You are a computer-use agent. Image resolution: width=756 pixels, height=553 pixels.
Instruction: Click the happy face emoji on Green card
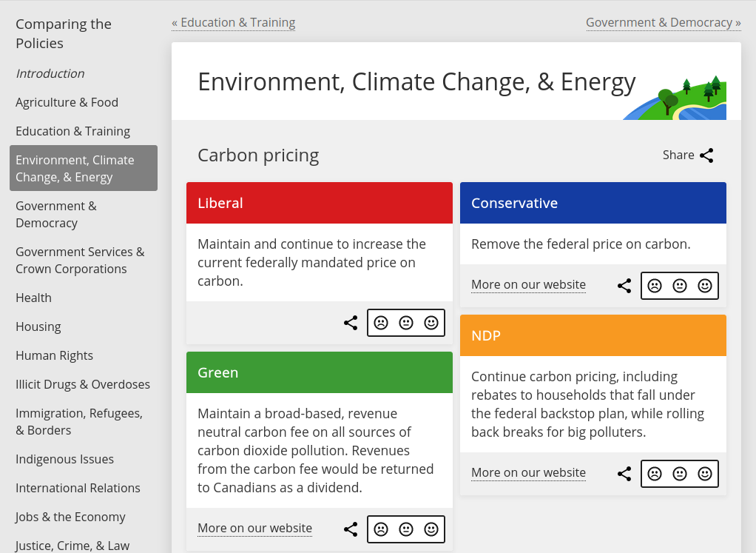pyautogui.click(x=431, y=529)
